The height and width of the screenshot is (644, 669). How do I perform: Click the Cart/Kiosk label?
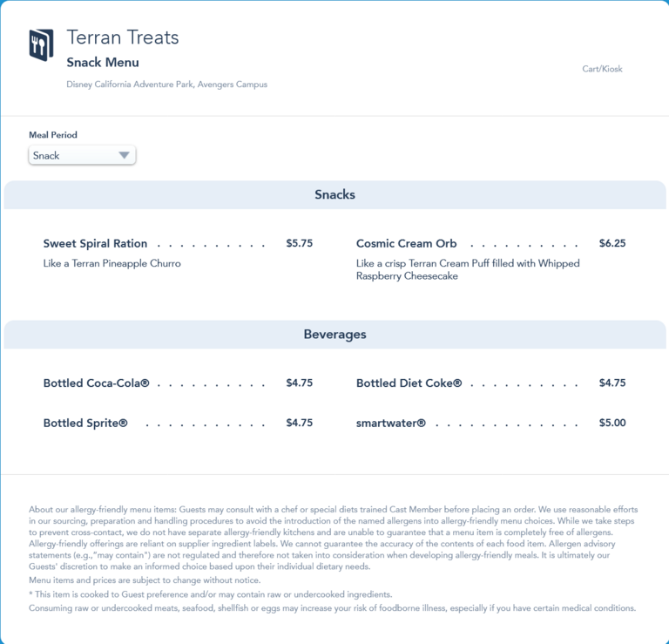tap(602, 69)
